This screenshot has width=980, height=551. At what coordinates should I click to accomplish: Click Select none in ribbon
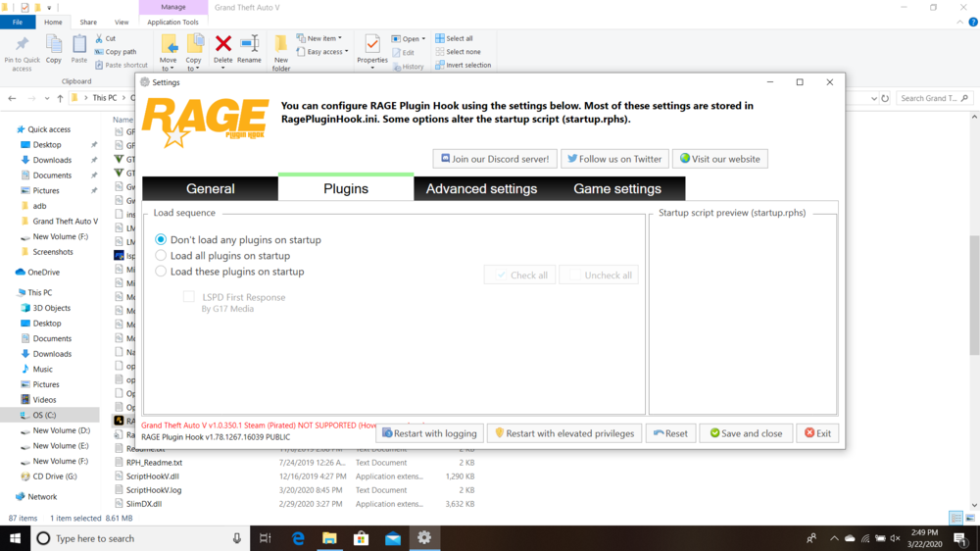(x=458, y=52)
